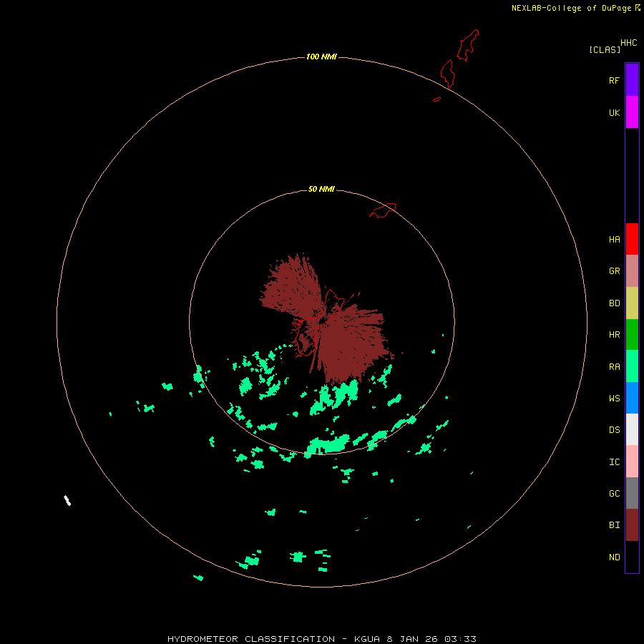Viewport: 644px width, 644px height.
Task: Click the HR dark green legend swatch
Action: tap(632, 335)
